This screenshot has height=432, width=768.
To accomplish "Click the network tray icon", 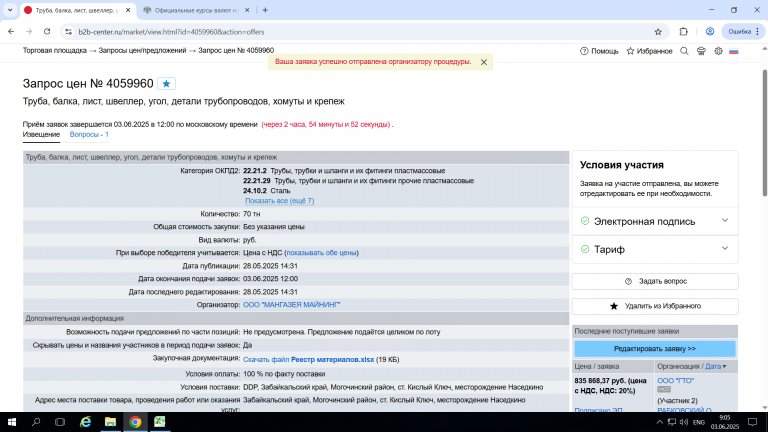I will 672,422.
